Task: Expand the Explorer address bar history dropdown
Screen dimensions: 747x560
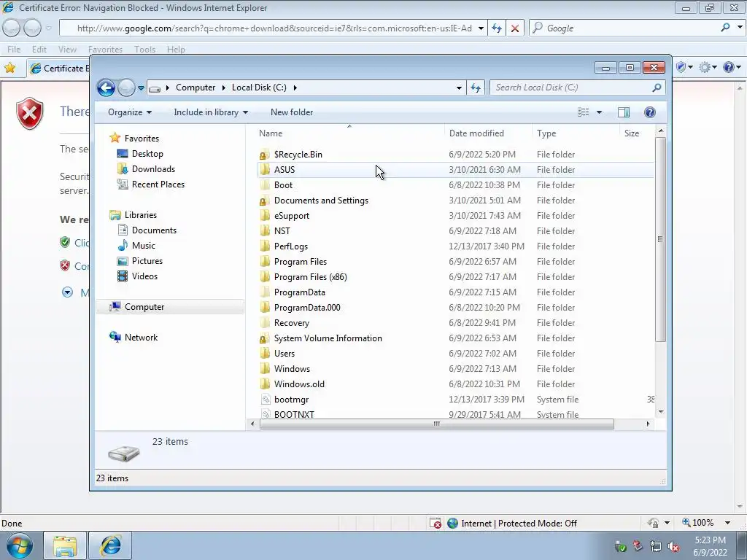Action: point(459,88)
